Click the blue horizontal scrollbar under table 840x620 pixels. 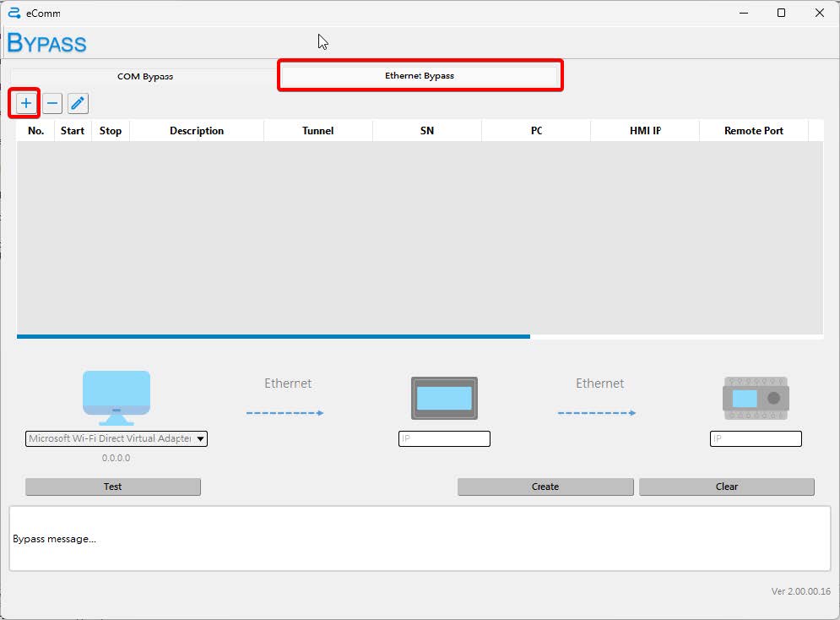[x=274, y=336]
